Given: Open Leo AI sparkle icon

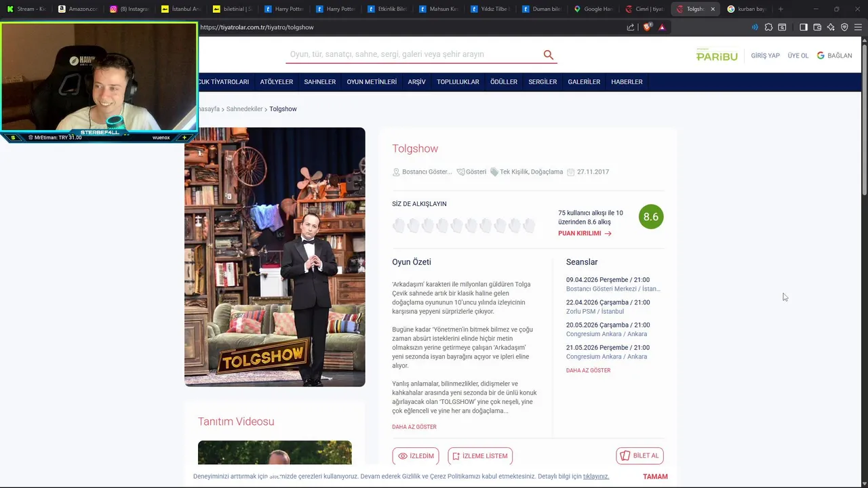Looking at the screenshot, I should [831, 27].
